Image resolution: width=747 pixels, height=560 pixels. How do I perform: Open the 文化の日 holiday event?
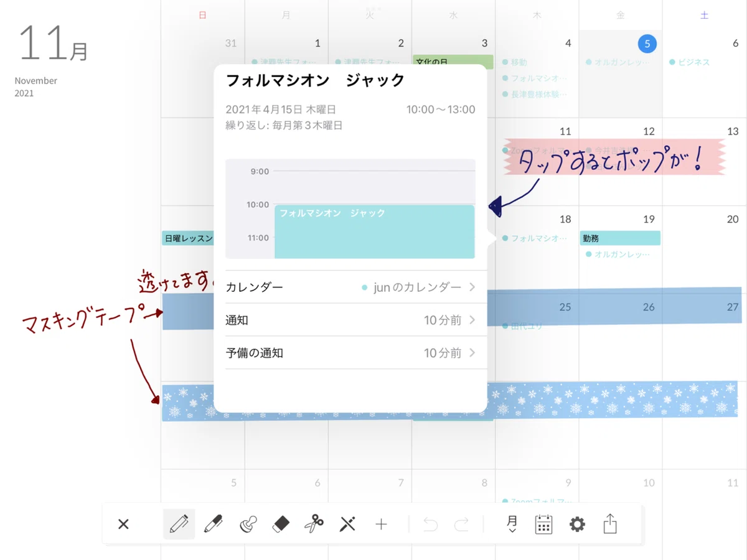pyautogui.click(x=453, y=62)
